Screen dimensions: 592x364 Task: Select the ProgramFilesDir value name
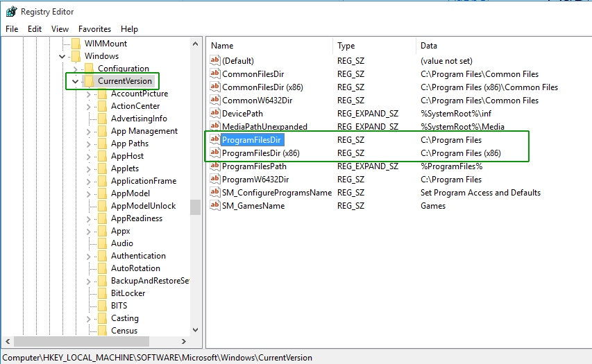pos(251,140)
